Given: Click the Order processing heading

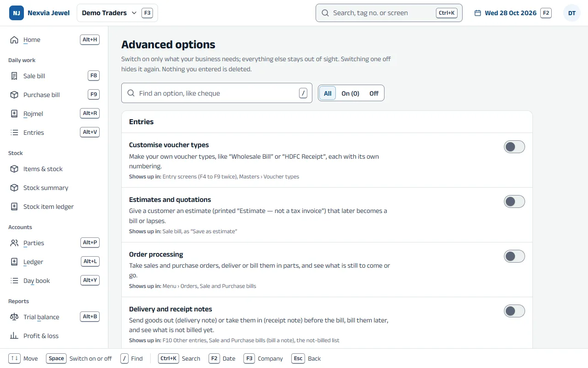Looking at the screenshot, I should pos(156,254).
